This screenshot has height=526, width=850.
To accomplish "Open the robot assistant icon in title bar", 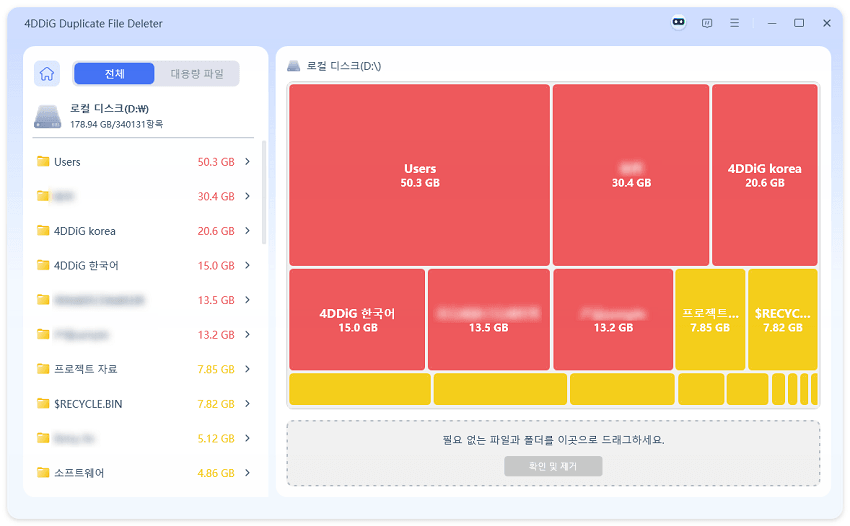I will pos(678,23).
